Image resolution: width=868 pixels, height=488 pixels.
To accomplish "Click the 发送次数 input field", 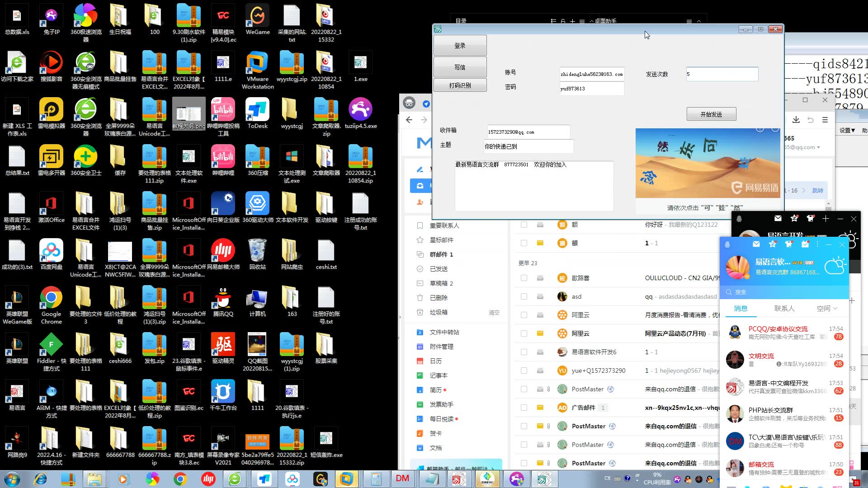I will [722, 74].
